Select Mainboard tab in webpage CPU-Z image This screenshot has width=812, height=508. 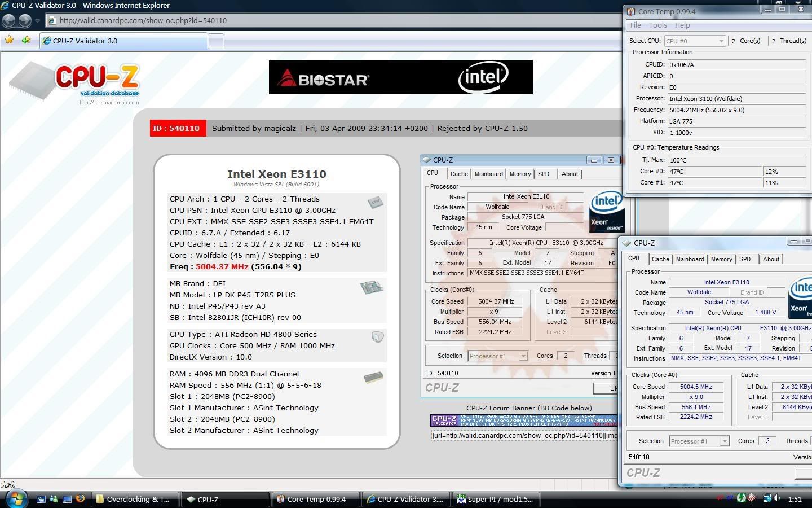pyautogui.click(x=489, y=174)
